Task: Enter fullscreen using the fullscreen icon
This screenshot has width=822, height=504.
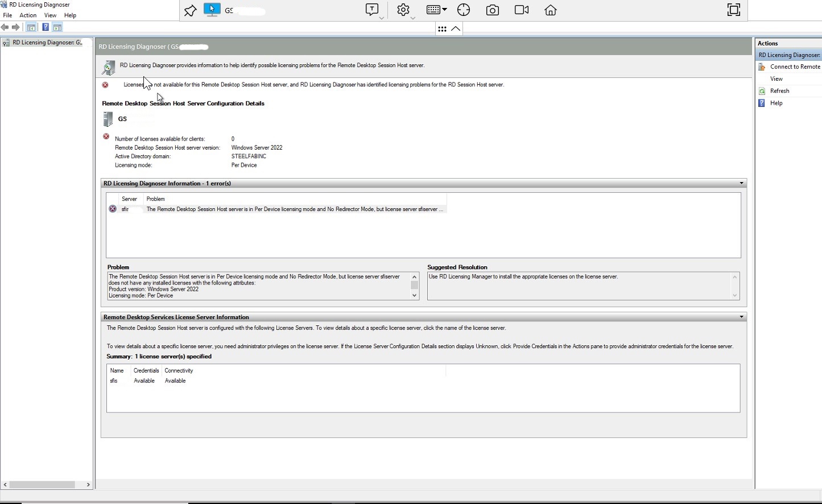Action: pyautogui.click(x=733, y=10)
